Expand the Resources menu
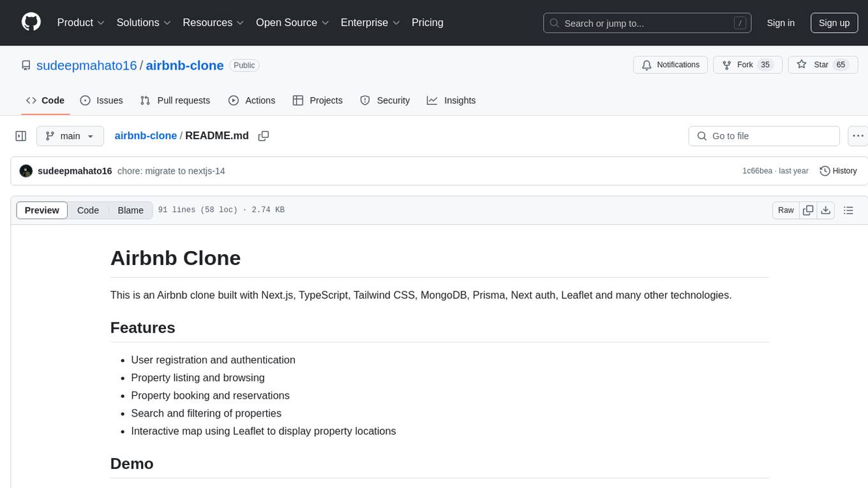This screenshot has width=868, height=488. click(213, 22)
